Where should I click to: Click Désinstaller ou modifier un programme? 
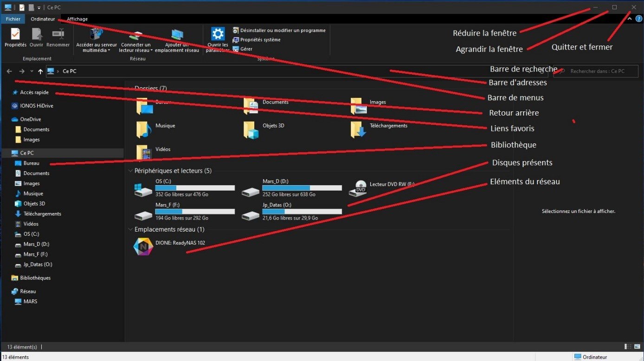(279, 30)
